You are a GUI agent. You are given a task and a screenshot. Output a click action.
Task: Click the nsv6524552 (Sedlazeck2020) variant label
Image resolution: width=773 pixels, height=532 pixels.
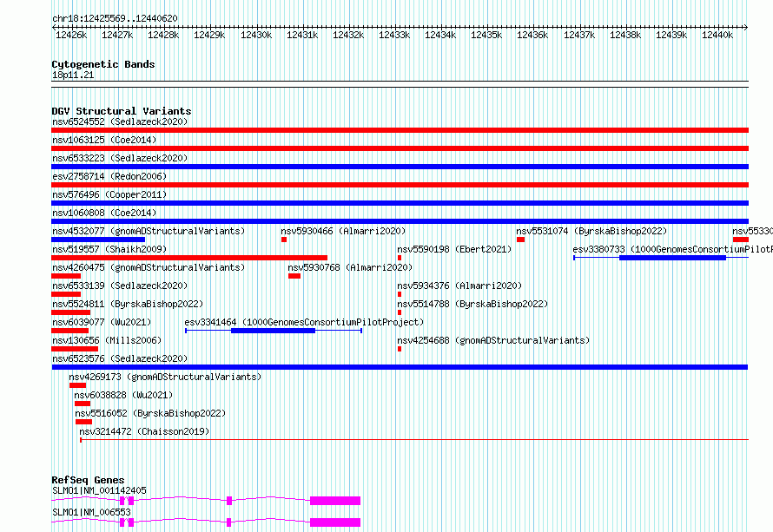(x=120, y=122)
